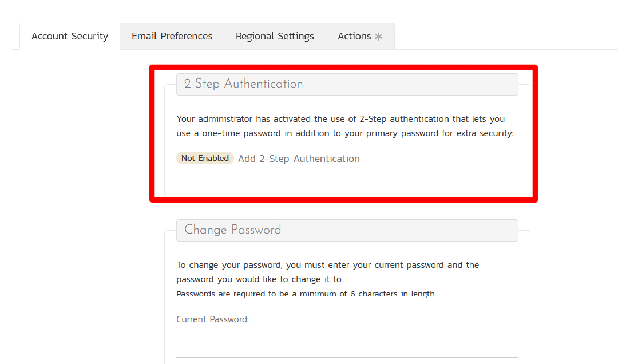This screenshot has height=364, width=618.
Task: Select the Actions tab label
Action: click(x=354, y=37)
